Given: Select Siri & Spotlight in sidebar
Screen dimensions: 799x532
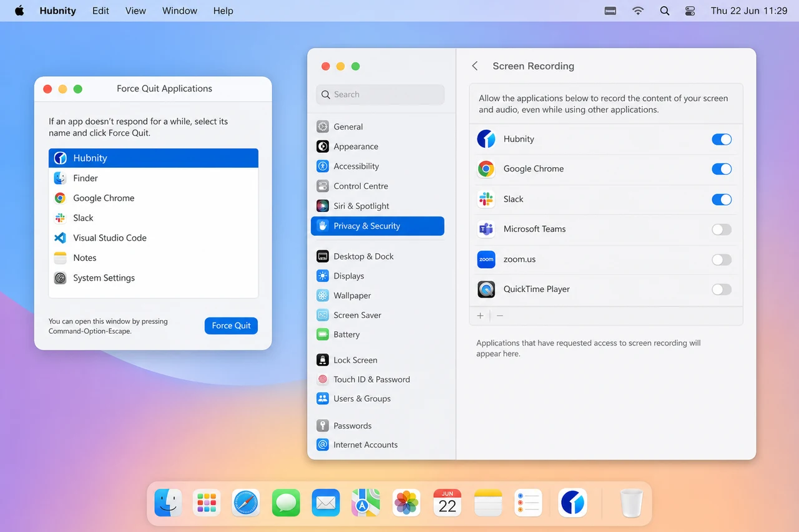Looking at the screenshot, I should [x=377, y=206].
